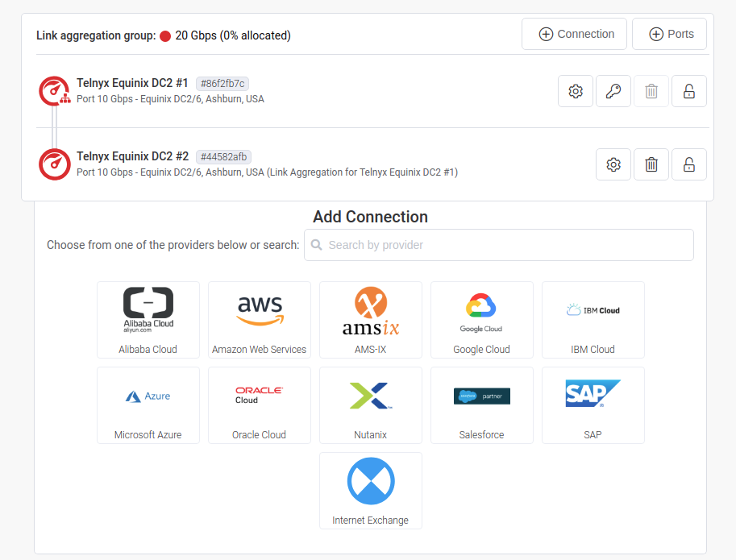
Task: Click the trash icon for Telnyx Equinix DC2 #1
Action: [651, 91]
